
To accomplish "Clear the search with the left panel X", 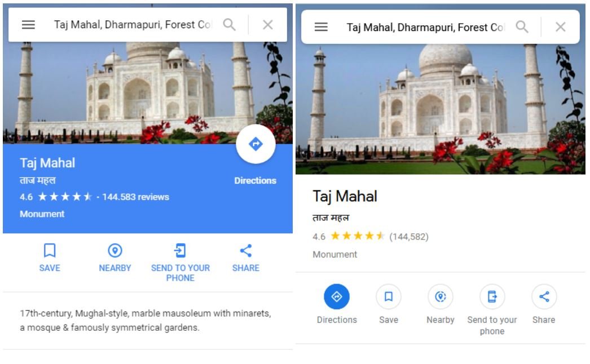I will [268, 25].
